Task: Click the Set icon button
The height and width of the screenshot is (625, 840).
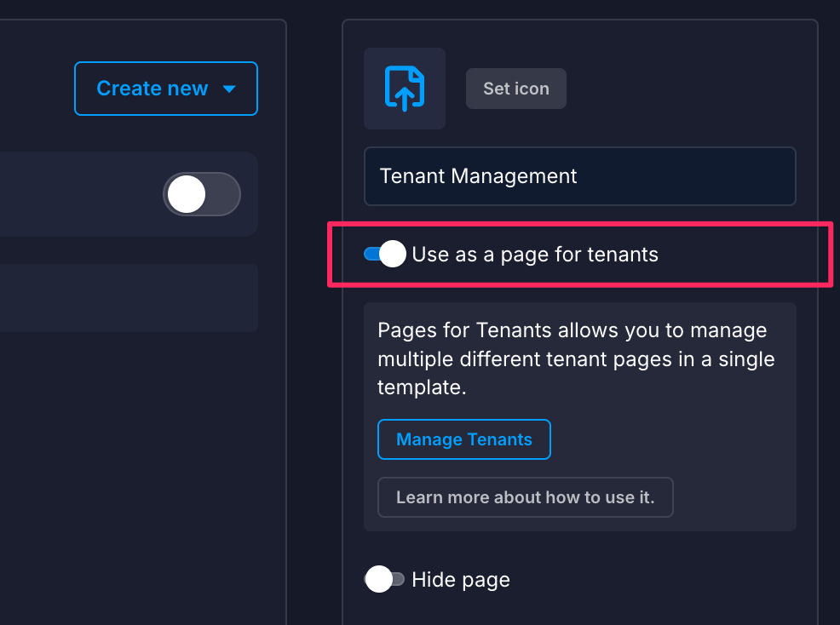Action: click(x=516, y=89)
